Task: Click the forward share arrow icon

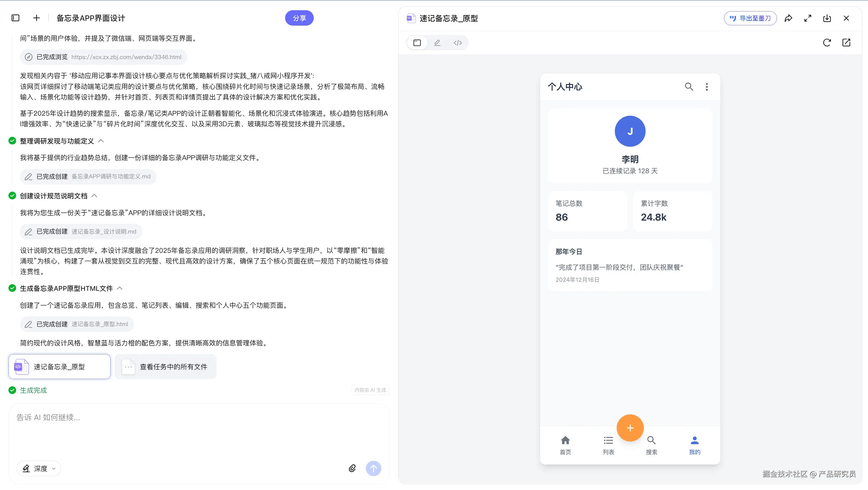Action: 788,18
